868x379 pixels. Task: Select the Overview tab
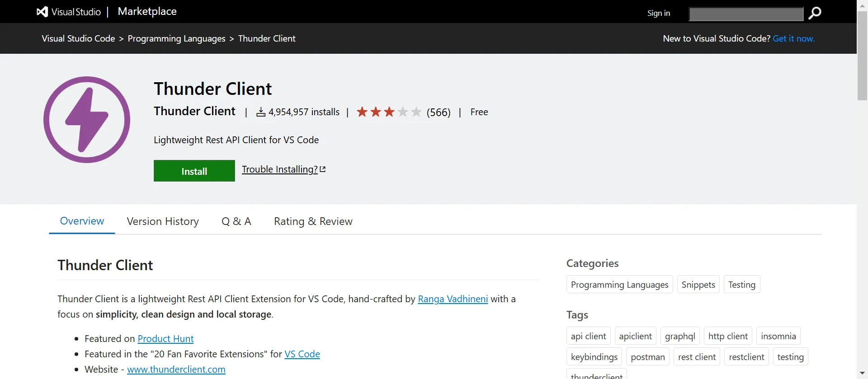point(82,221)
